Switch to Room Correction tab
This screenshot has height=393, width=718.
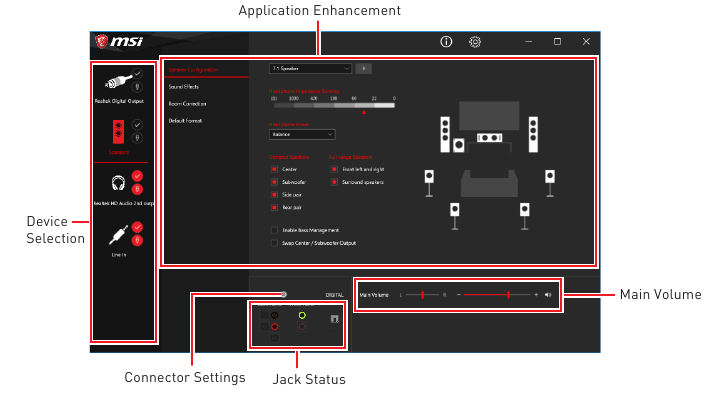tap(187, 104)
